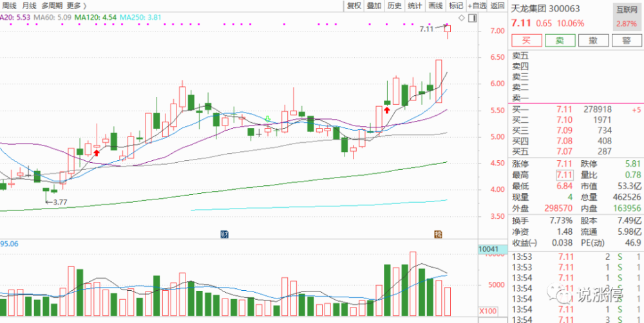Click the 买二 bid row at 7.10
Viewport: 644px width, 323px height.
click(x=576, y=120)
